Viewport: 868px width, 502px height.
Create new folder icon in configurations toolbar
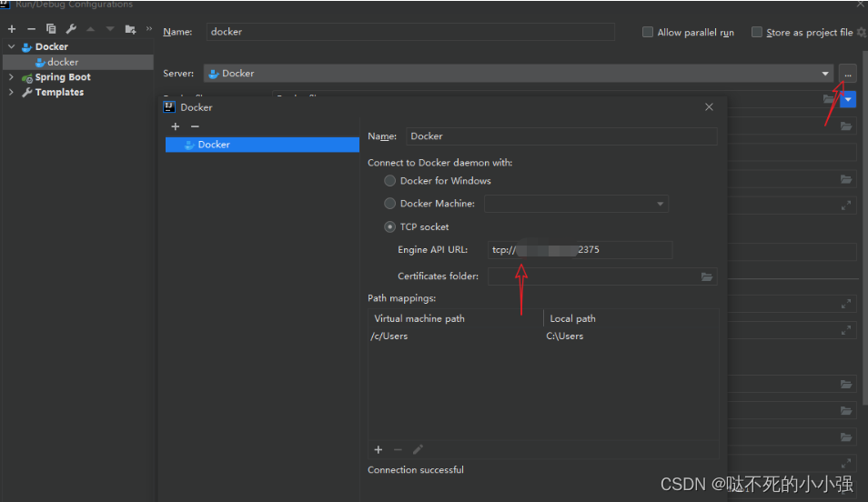tap(131, 29)
